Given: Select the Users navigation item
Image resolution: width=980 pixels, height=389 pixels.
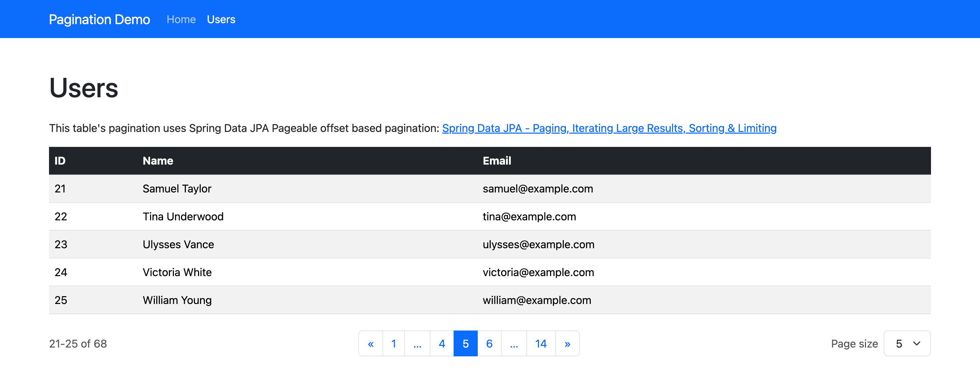Looking at the screenshot, I should [x=221, y=19].
